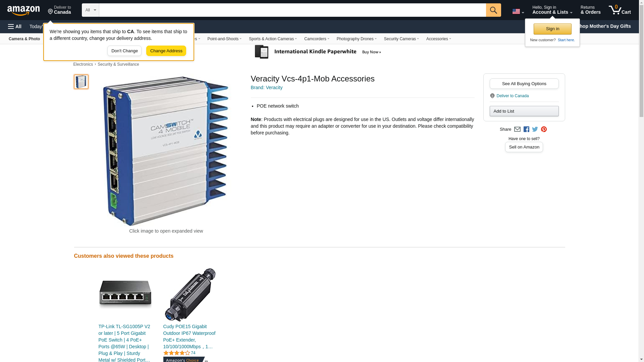Expand the US flag language selector
This screenshot has width=644, height=362.
[518, 11]
